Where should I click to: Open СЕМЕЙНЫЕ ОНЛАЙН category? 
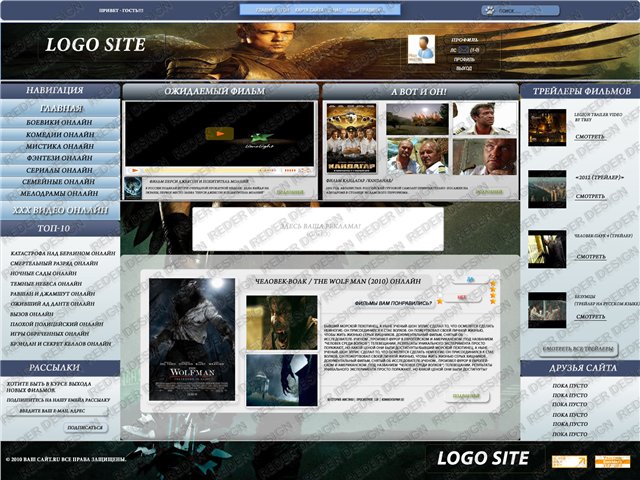60,182
